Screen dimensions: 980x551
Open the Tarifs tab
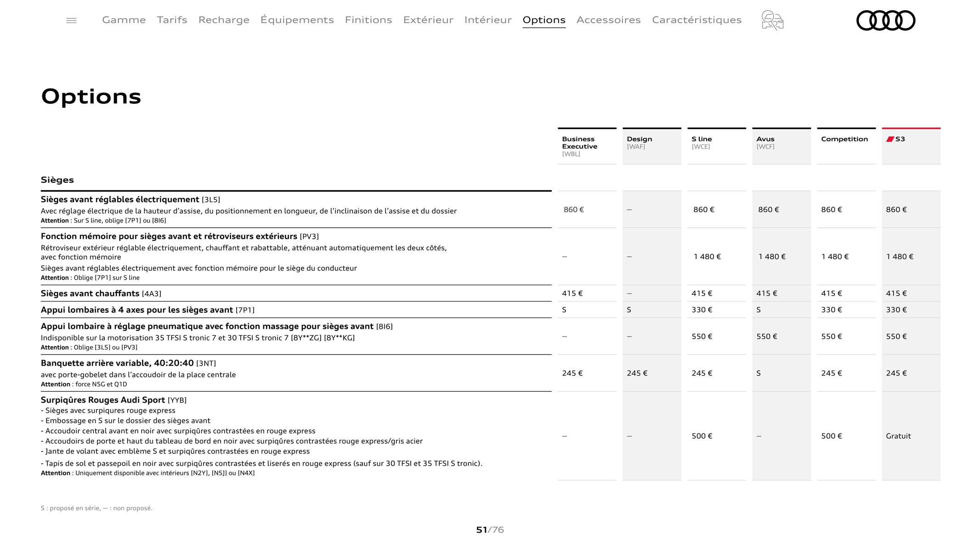172,20
